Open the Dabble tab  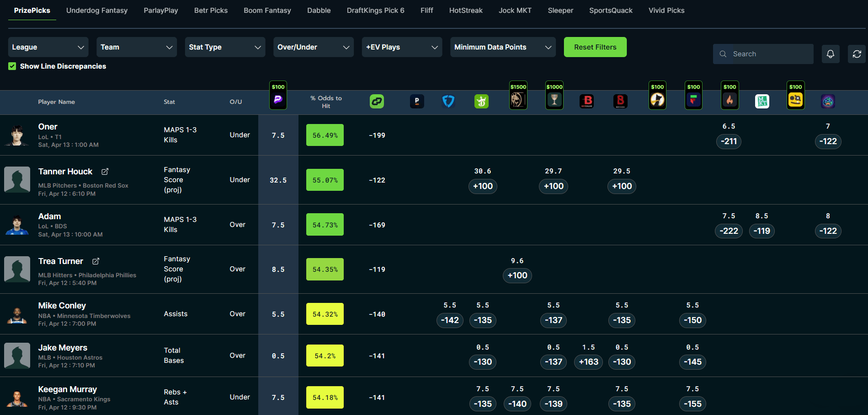point(319,11)
